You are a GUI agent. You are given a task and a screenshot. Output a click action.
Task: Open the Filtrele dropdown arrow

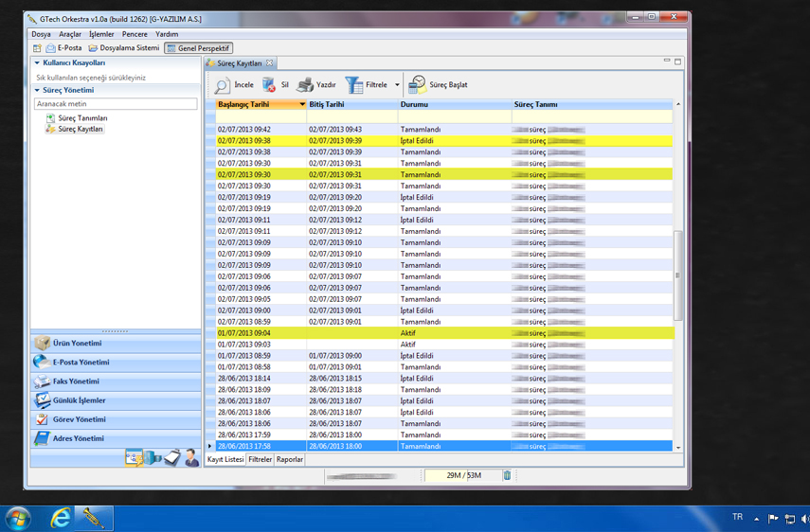[397, 84]
